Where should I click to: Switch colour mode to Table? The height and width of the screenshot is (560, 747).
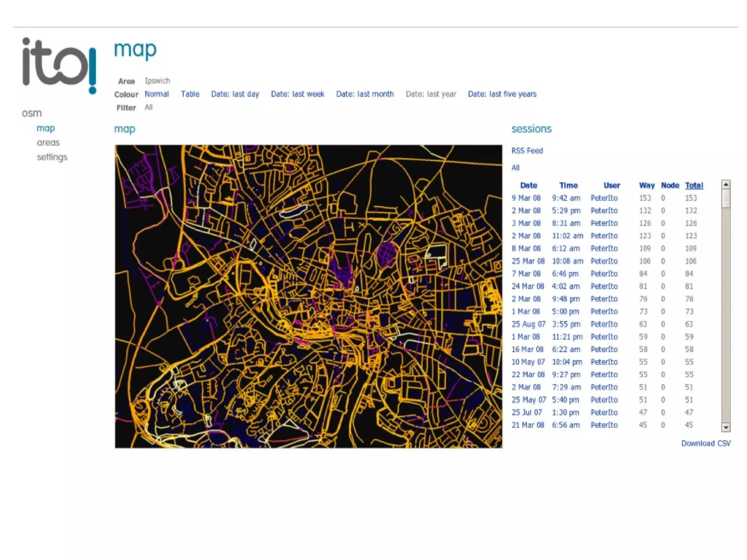coord(190,94)
